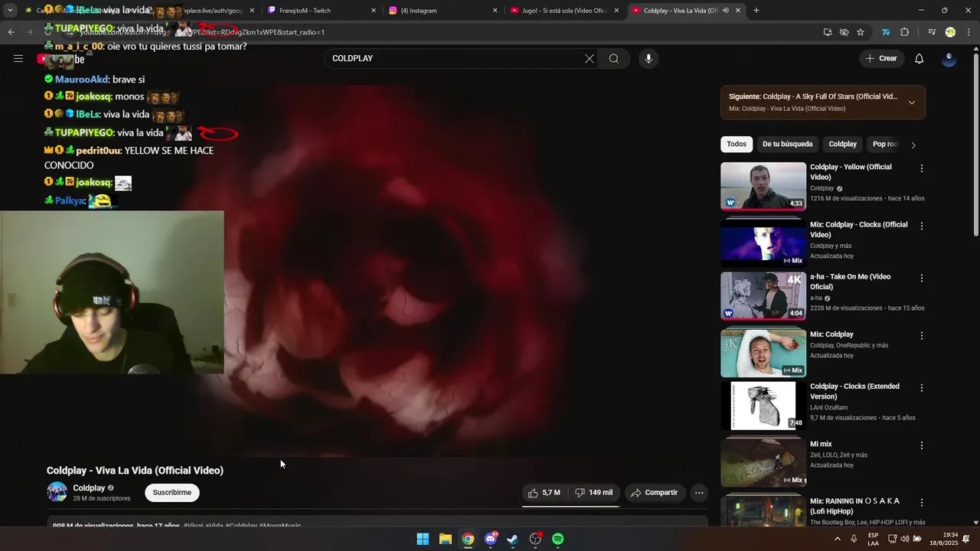Clear the COLDPLAY search text with the X
Screen dimensions: 980x551
point(590,59)
